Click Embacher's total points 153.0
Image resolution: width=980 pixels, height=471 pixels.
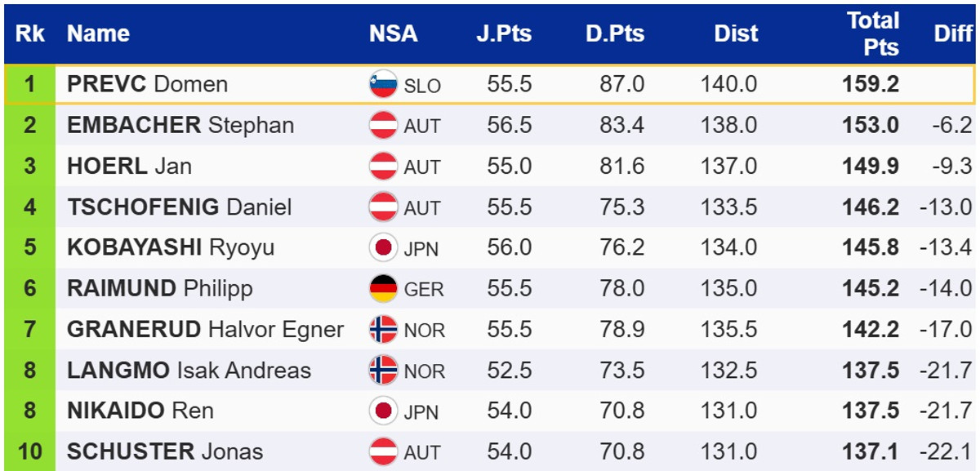[871, 126]
